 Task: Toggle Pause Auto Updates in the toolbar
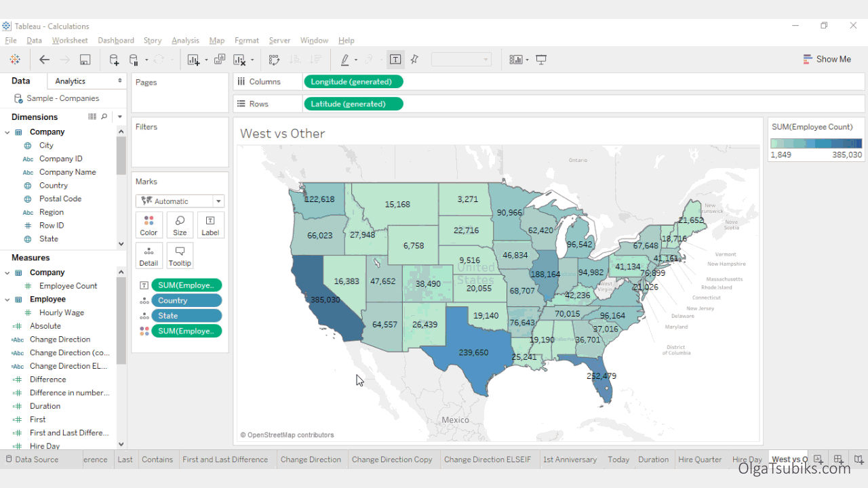pyautogui.click(x=134, y=60)
